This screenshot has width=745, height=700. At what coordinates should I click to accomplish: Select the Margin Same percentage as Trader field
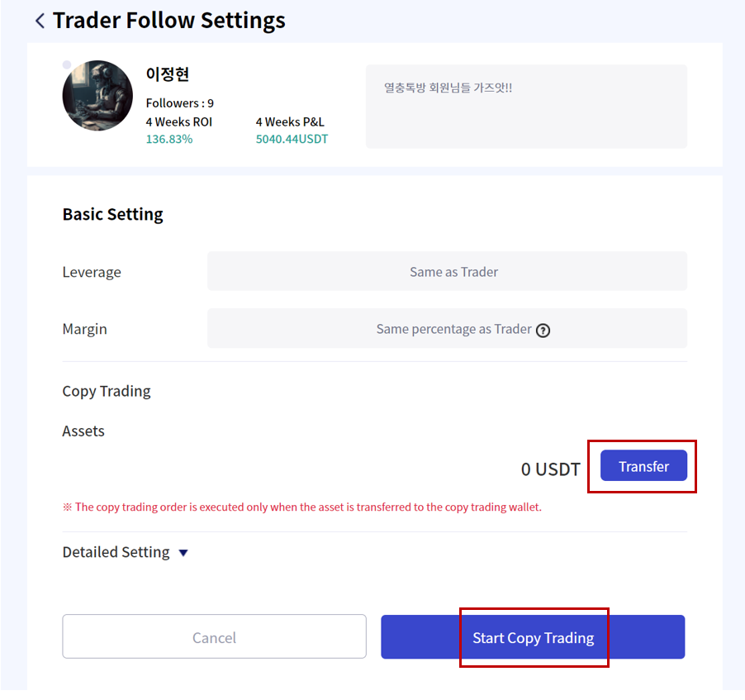click(447, 329)
